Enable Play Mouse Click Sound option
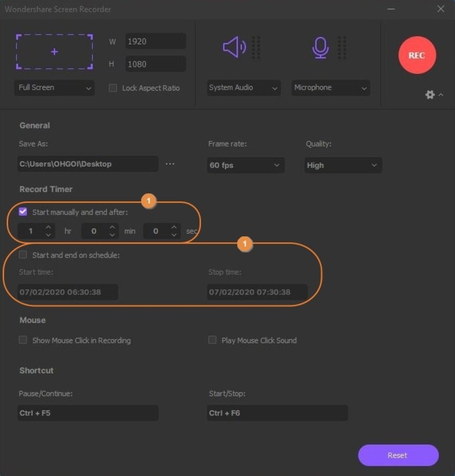The height and width of the screenshot is (476, 455). click(x=213, y=340)
